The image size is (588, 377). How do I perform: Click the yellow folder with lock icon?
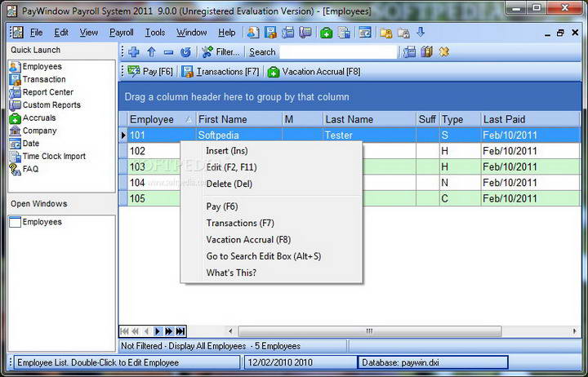(x=385, y=33)
